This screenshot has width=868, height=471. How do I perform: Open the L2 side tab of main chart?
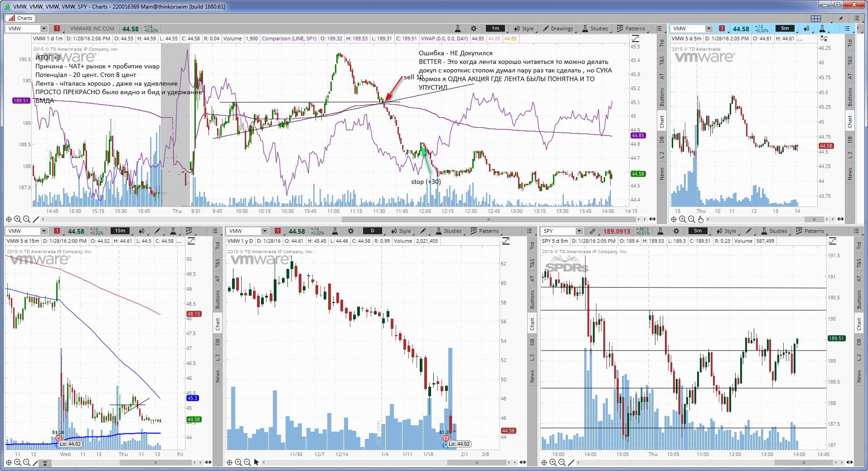[x=661, y=155]
